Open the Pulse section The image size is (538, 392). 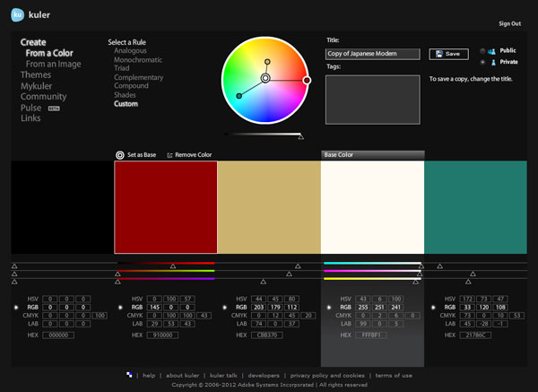click(30, 108)
